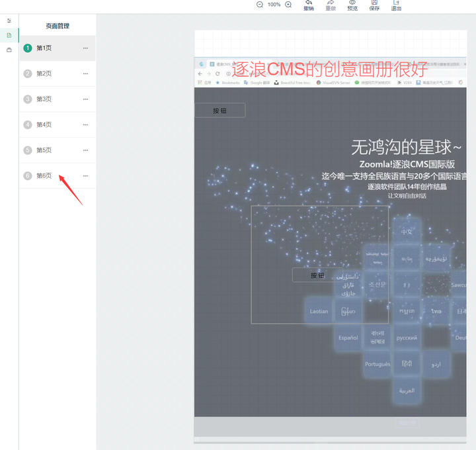Click the 조선문 language tile
Image resolution: width=476 pixels, height=450 pixels.
377,285
